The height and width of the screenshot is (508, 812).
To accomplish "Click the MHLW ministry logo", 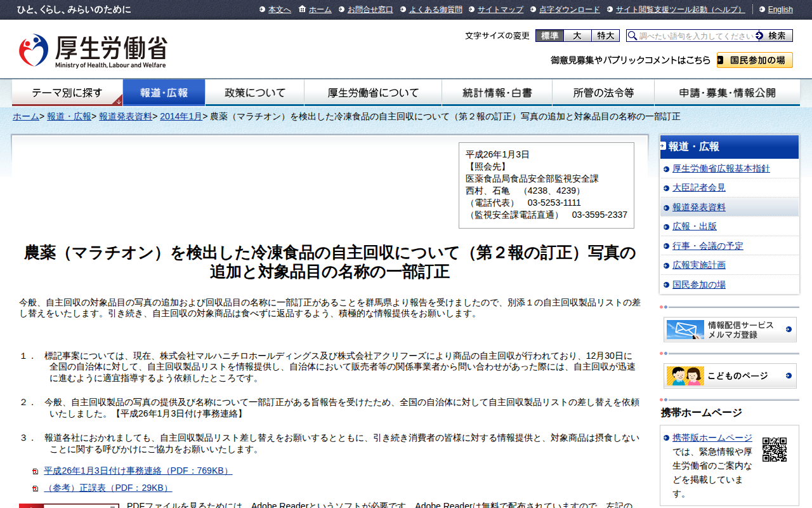I will pos(93,51).
